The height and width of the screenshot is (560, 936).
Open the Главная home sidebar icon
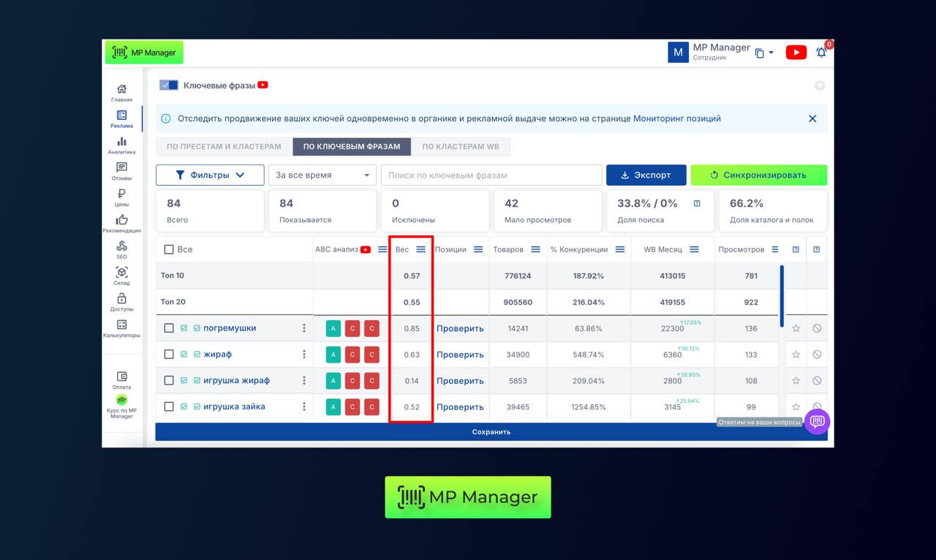tap(121, 92)
